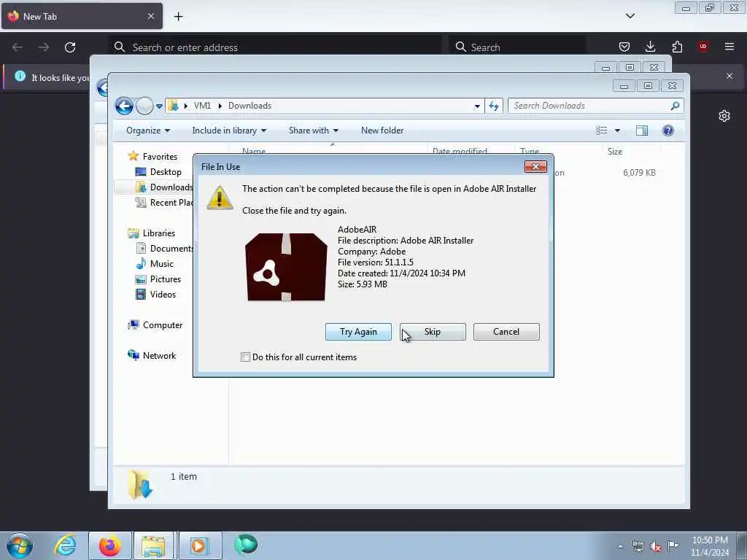Click Try Again in File In Use dialog
Image resolution: width=747 pixels, height=560 pixels.
tap(358, 332)
